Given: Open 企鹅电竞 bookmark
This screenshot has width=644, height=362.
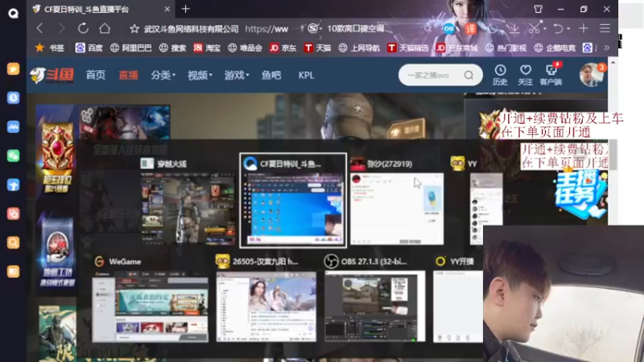Looking at the screenshot, I should pos(555,48).
